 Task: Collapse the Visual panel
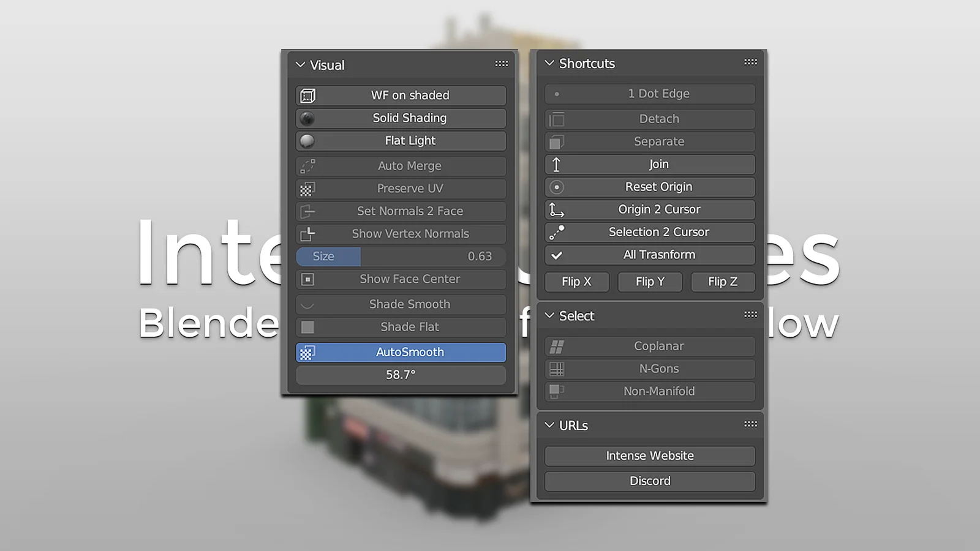coord(301,64)
